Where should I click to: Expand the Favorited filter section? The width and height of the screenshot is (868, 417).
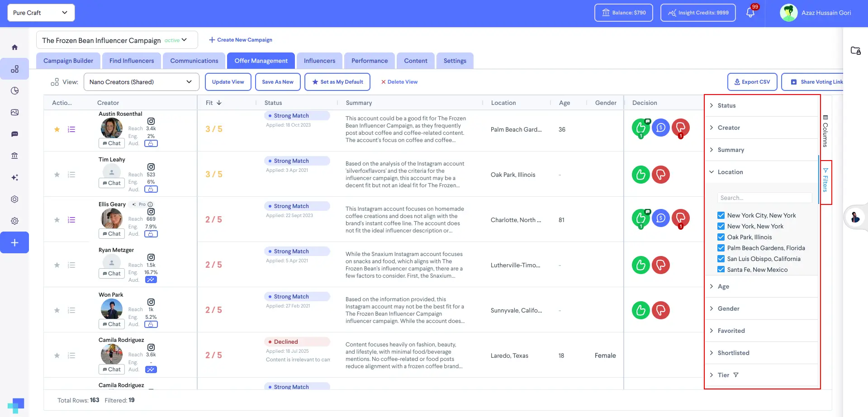762,331
